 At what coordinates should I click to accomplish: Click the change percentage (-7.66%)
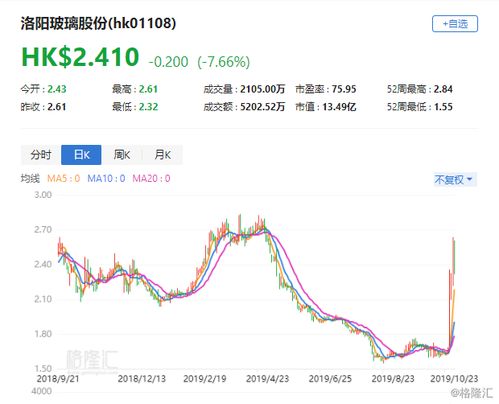click(x=224, y=62)
